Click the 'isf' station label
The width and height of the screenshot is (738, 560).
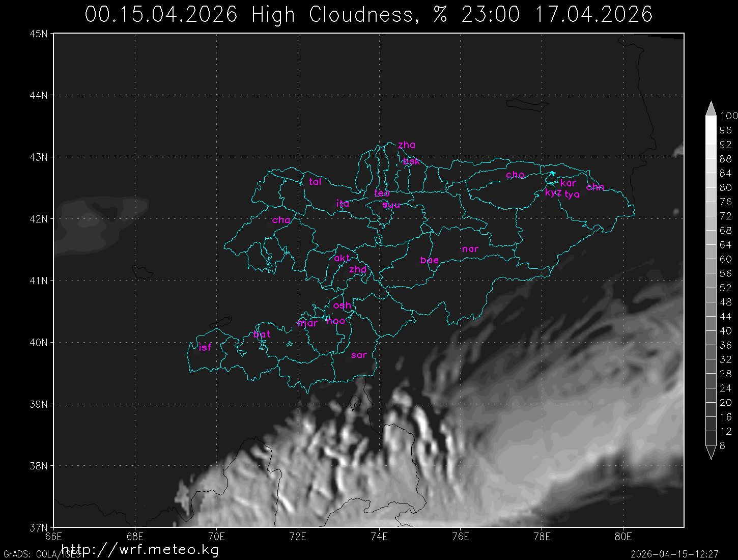pyautogui.click(x=205, y=347)
